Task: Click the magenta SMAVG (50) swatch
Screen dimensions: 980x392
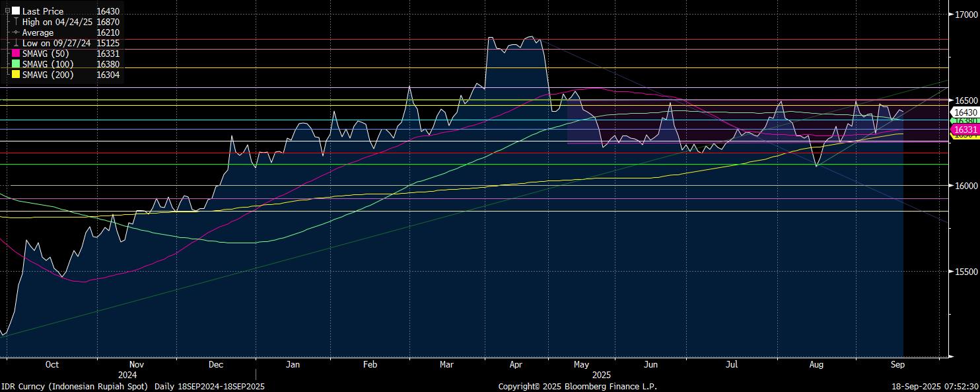Action: pos(16,54)
